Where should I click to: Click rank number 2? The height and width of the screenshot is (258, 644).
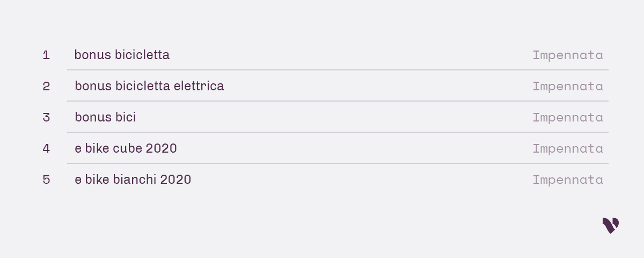coord(46,86)
